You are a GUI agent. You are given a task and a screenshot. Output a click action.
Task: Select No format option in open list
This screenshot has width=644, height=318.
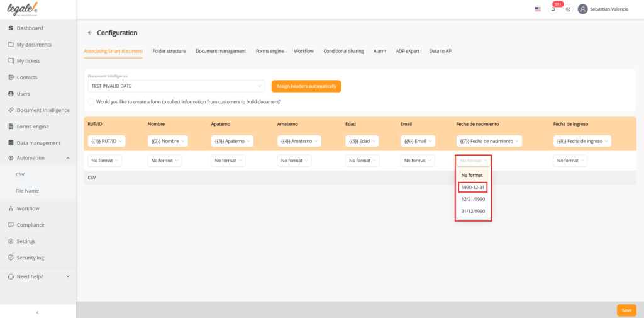473,175
